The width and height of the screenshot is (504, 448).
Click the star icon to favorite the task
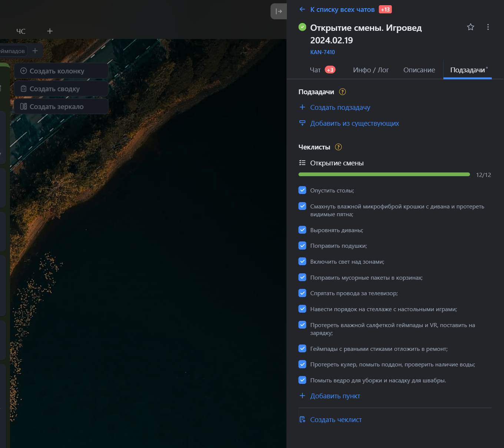tap(470, 27)
